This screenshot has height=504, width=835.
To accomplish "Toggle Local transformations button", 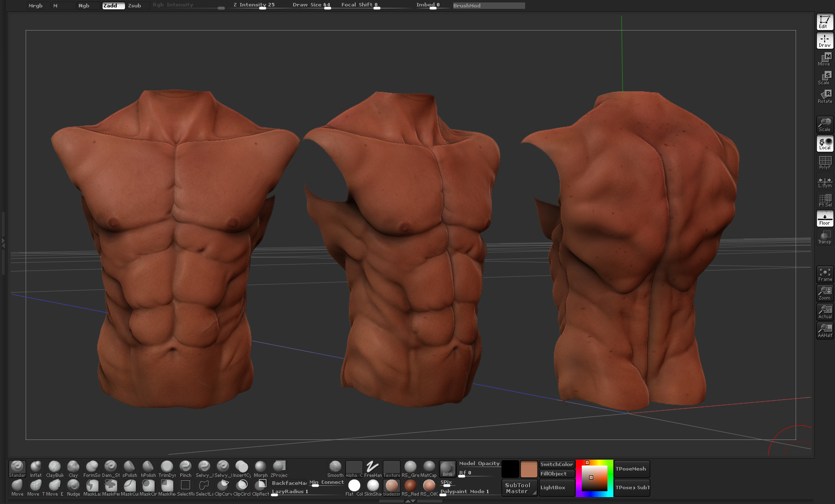I will coord(825,143).
